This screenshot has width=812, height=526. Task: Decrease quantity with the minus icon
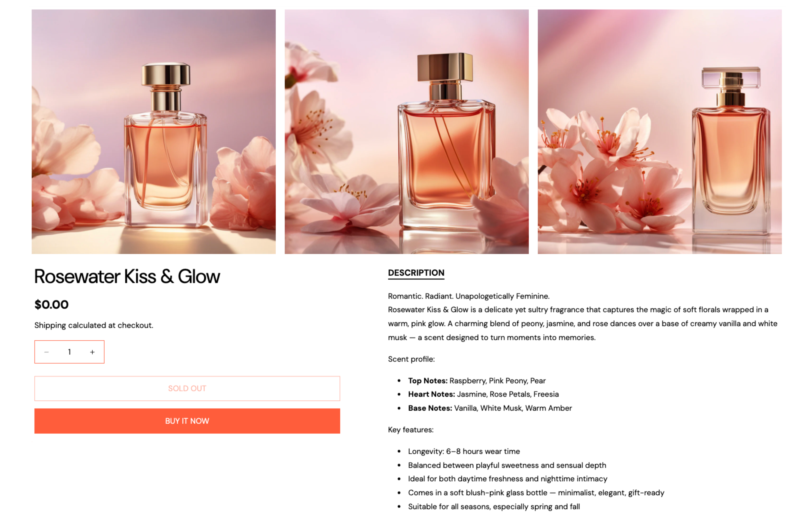coord(46,352)
